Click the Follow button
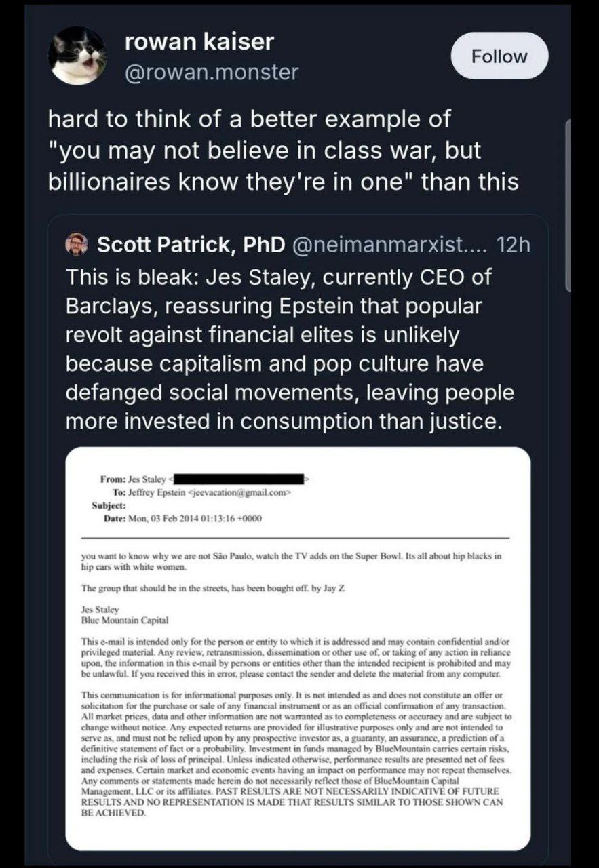The height and width of the screenshot is (868, 599). (x=499, y=56)
